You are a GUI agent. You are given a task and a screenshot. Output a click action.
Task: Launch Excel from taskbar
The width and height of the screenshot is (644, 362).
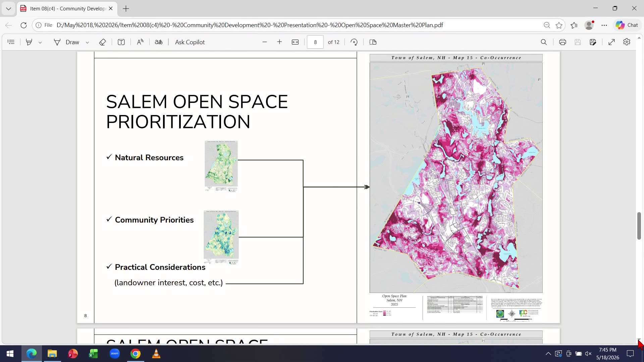(x=94, y=354)
